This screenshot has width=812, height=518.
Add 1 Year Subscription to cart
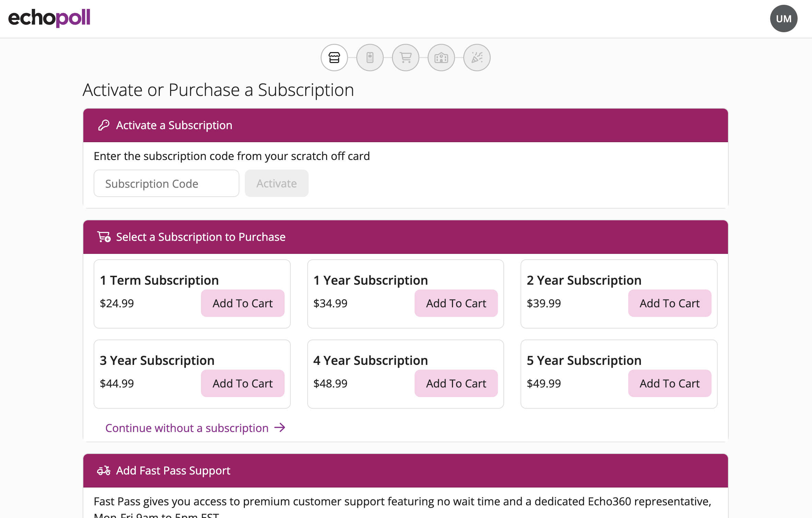point(456,303)
